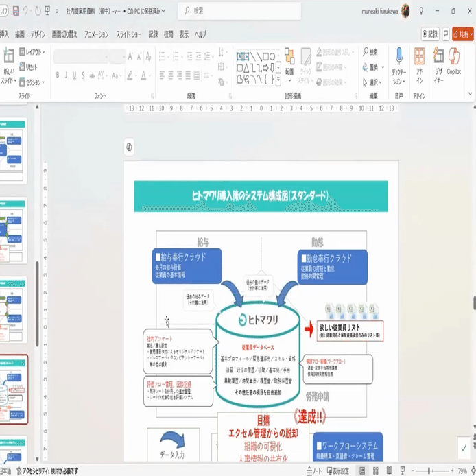Expand the shapes gallery more arrow
476x476 pixels.
point(278,80)
